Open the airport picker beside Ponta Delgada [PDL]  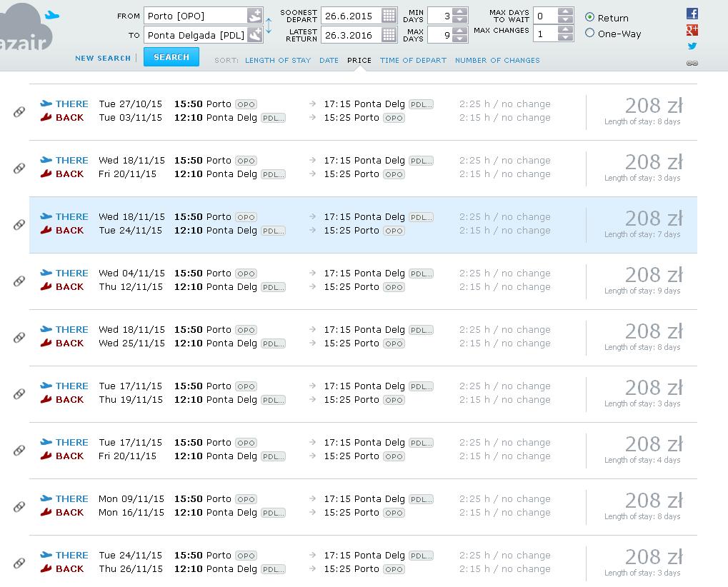[254, 35]
